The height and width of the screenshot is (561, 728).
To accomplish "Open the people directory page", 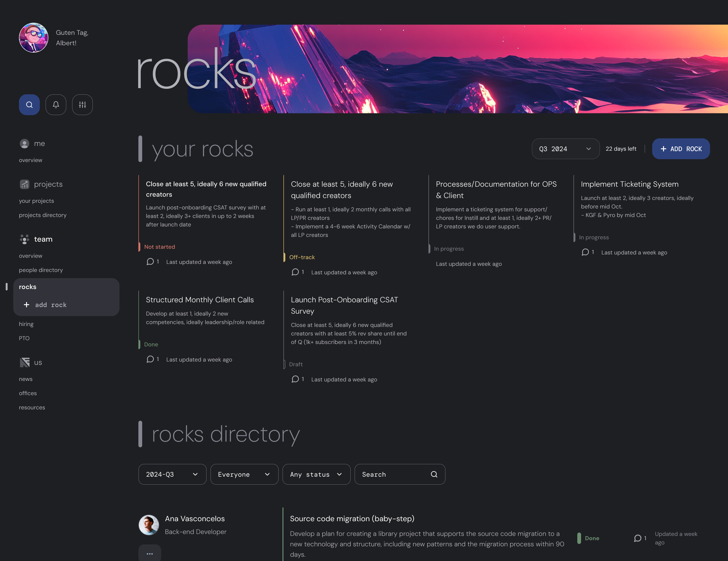I will pos(41,270).
